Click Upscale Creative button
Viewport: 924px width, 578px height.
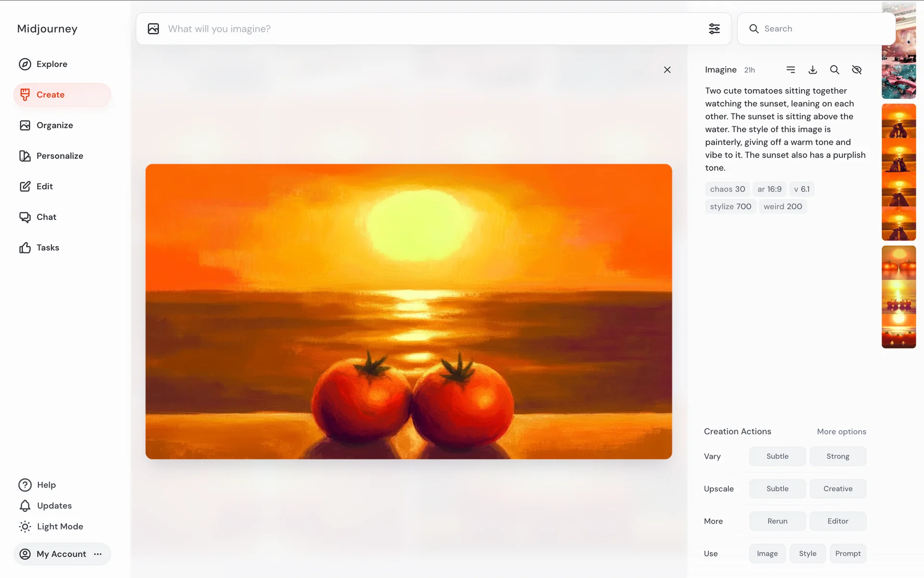[x=837, y=488]
